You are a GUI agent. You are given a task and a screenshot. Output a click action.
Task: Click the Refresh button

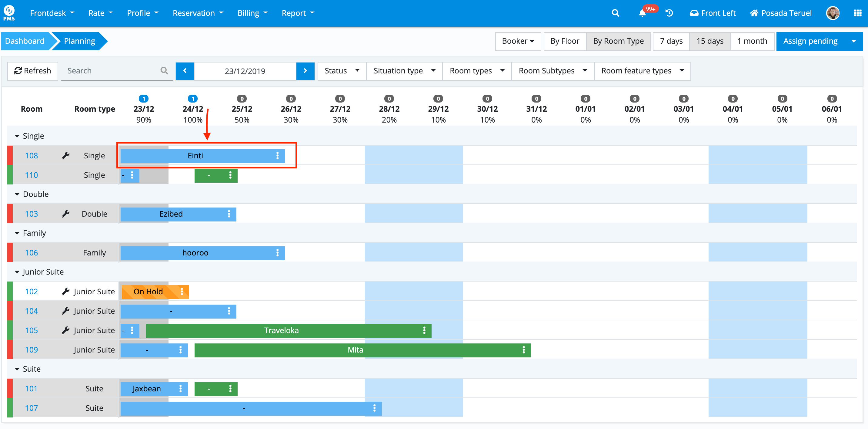point(33,71)
